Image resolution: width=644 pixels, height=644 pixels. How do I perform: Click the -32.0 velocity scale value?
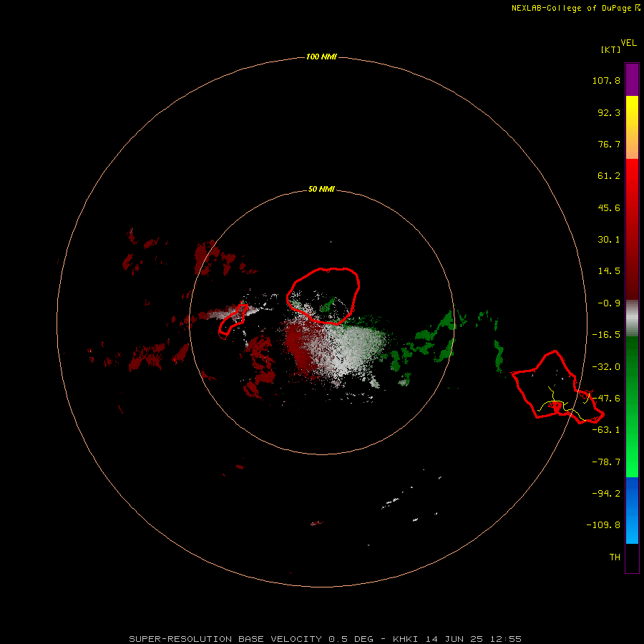(x=606, y=367)
